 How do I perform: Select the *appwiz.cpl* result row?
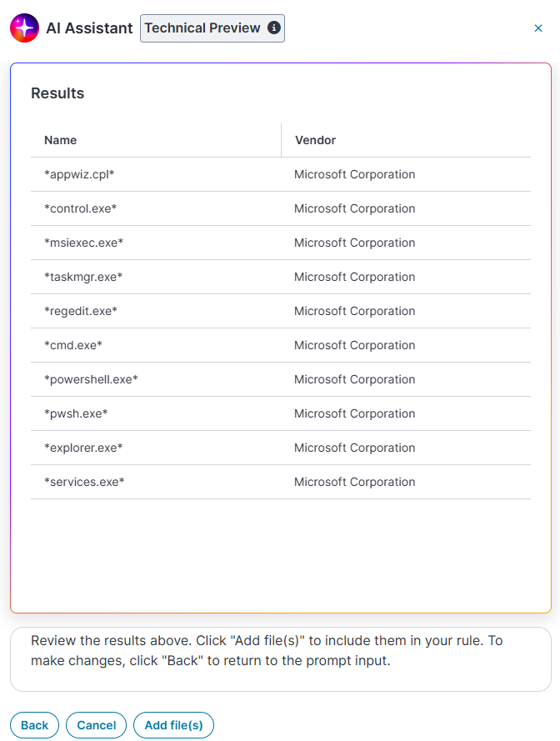[281, 174]
